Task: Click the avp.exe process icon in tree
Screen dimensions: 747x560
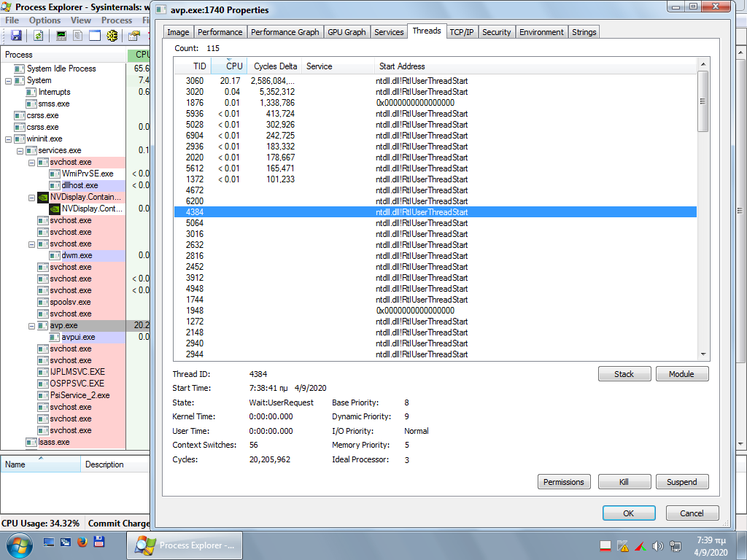Action: (x=43, y=326)
